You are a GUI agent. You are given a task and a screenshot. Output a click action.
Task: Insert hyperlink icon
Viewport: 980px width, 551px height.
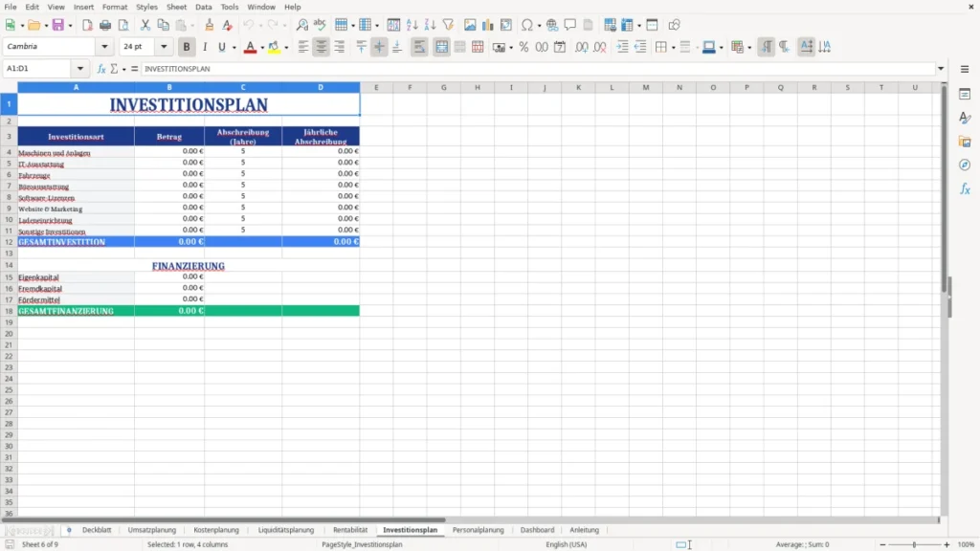point(552,25)
